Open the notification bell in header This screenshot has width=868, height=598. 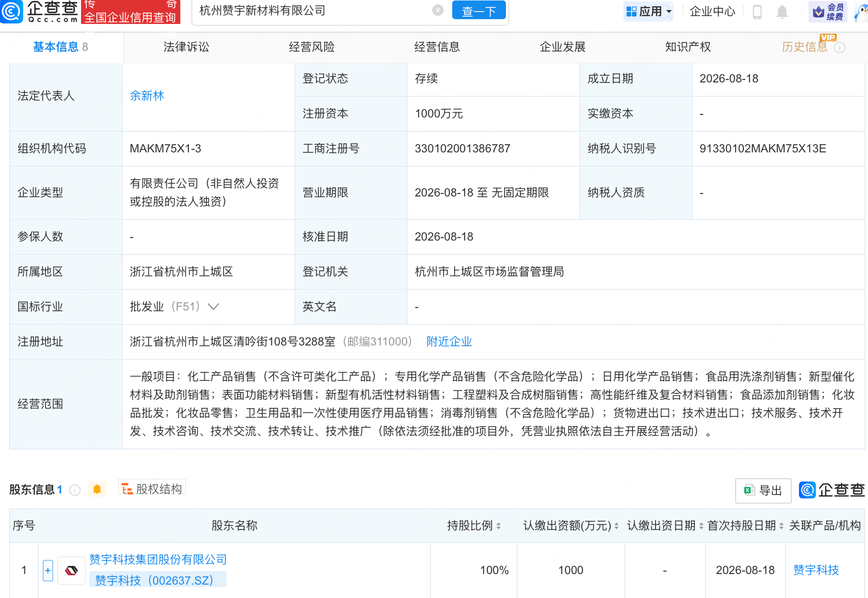tap(782, 11)
